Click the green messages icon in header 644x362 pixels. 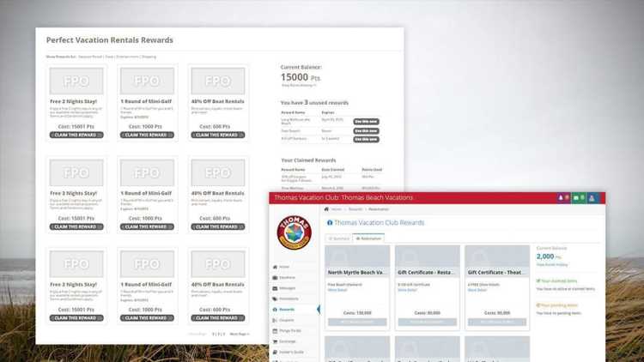coord(576,198)
